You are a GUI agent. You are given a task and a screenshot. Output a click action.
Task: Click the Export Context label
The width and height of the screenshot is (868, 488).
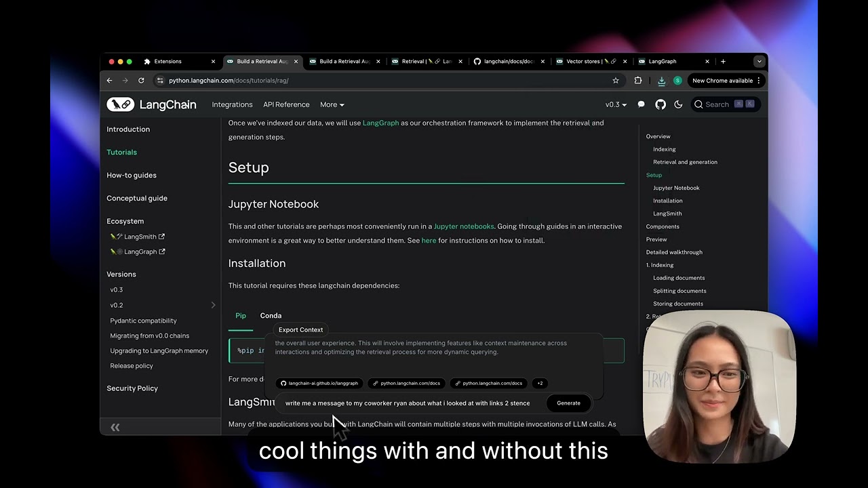tap(300, 329)
